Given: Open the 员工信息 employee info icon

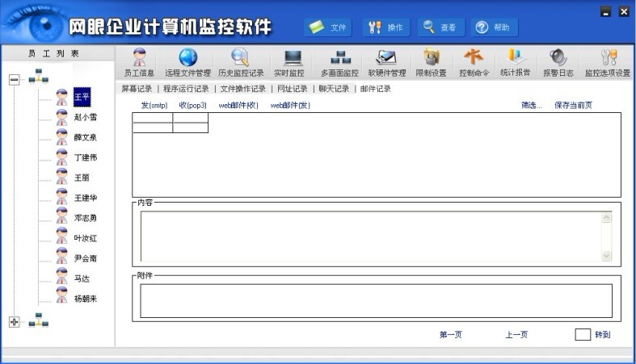Looking at the screenshot, I should click(138, 63).
